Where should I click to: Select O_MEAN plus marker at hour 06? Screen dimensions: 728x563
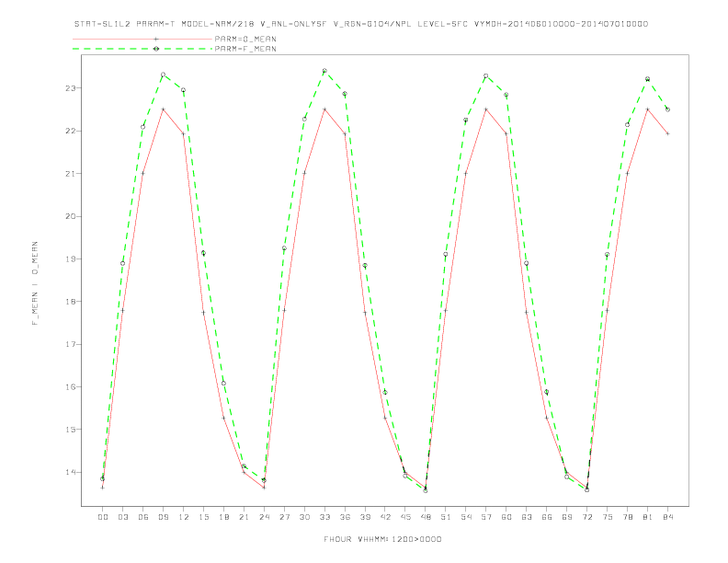pos(143,173)
